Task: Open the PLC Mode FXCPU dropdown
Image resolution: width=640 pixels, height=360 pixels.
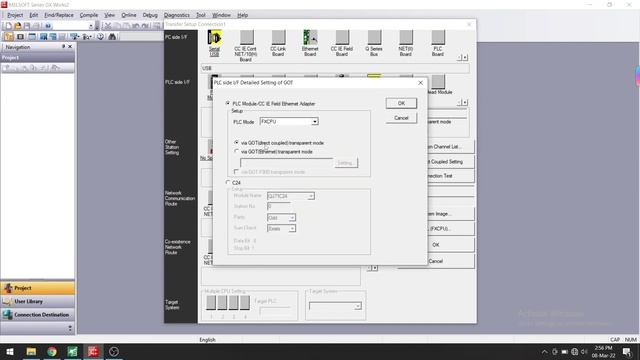Action: (x=315, y=122)
